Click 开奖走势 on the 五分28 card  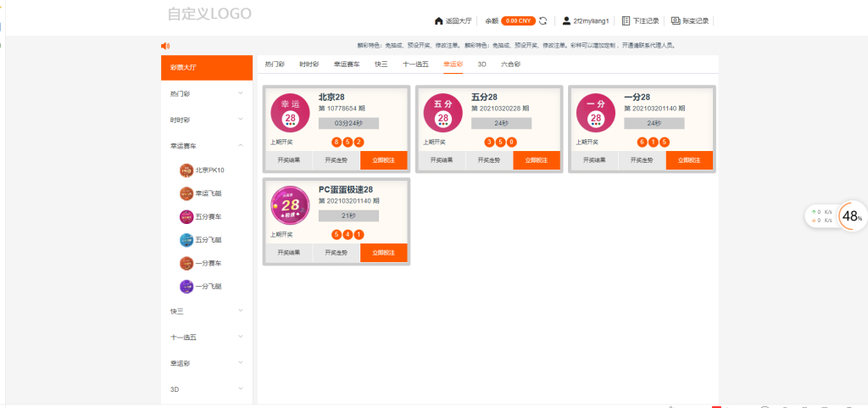(x=489, y=159)
